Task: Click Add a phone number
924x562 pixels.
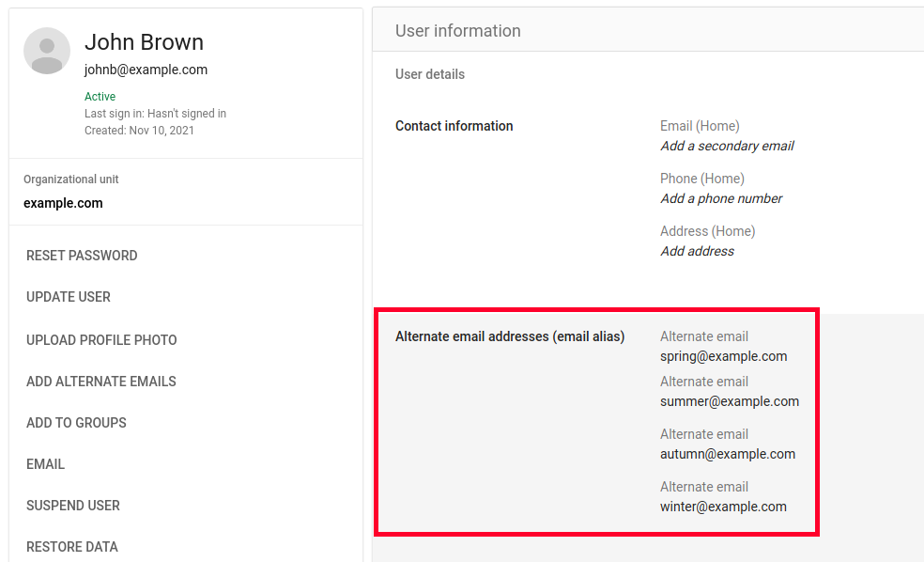Action: 721,198
